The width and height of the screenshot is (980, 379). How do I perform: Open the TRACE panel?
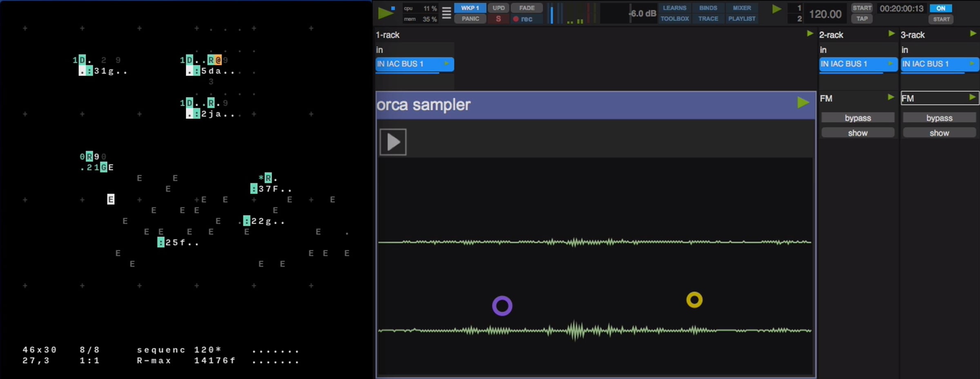click(708, 18)
